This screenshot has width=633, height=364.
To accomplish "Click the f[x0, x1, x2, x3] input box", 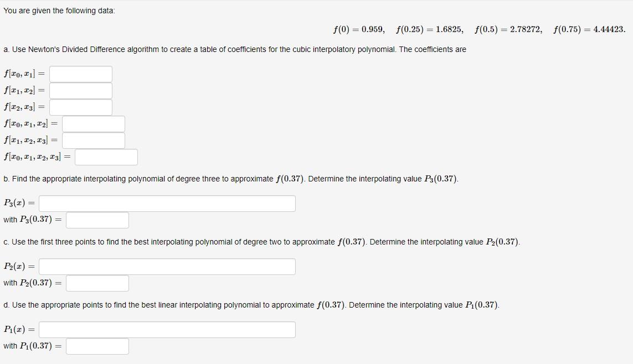I will [x=106, y=157].
